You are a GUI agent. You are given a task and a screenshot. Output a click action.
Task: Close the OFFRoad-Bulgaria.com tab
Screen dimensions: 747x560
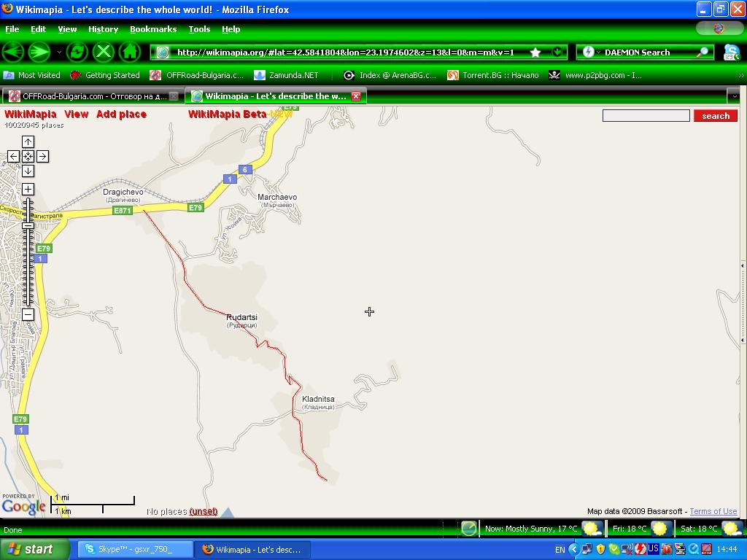pos(174,96)
